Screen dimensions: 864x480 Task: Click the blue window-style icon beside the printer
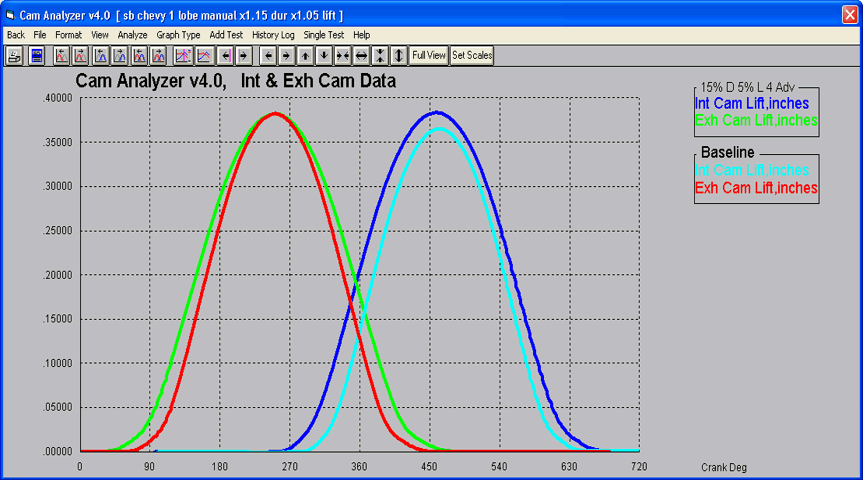coord(36,56)
